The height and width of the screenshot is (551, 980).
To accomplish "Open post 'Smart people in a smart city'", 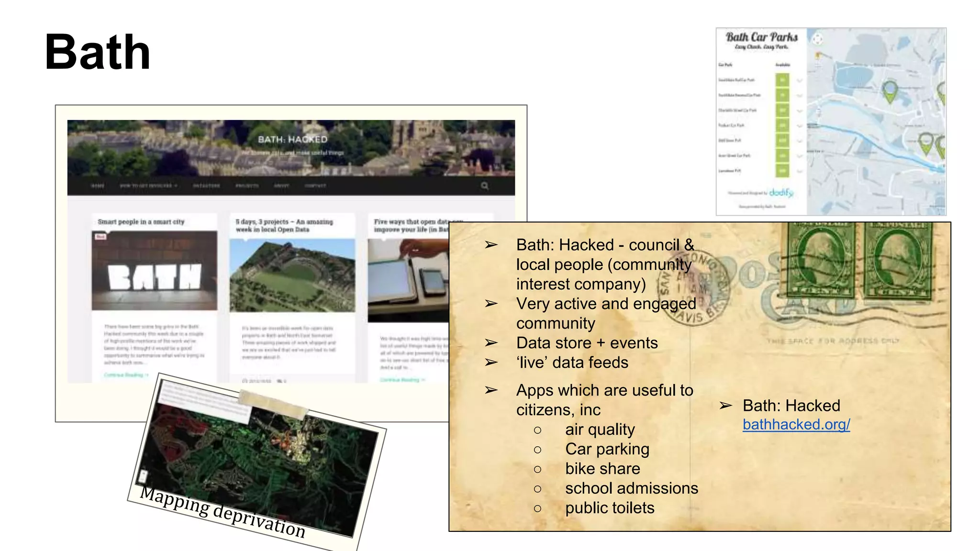I will click(x=141, y=222).
